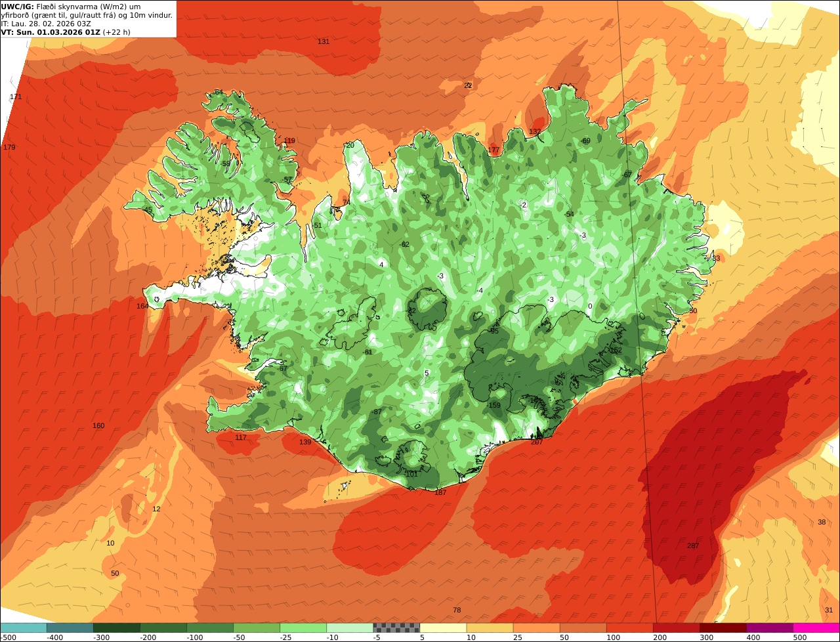Click the map value 38 at the right edge
Screen dimensions: 840x642
click(822, 522)
